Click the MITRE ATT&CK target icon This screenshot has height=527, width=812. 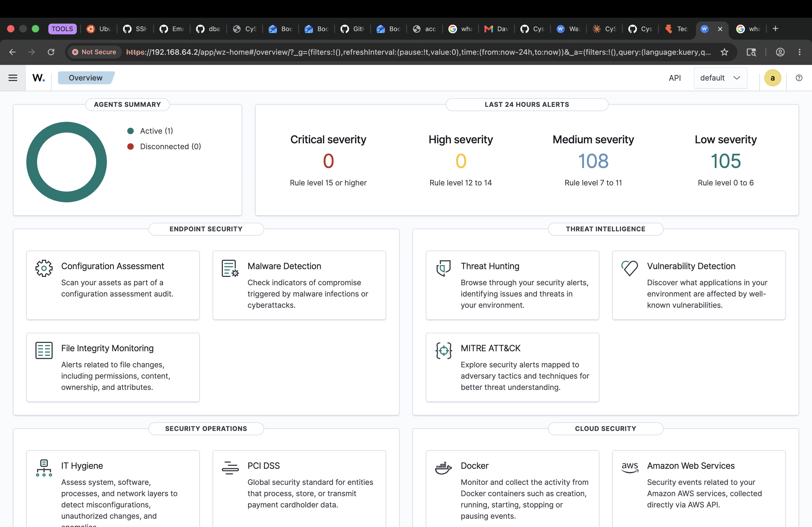coord(444,350)
